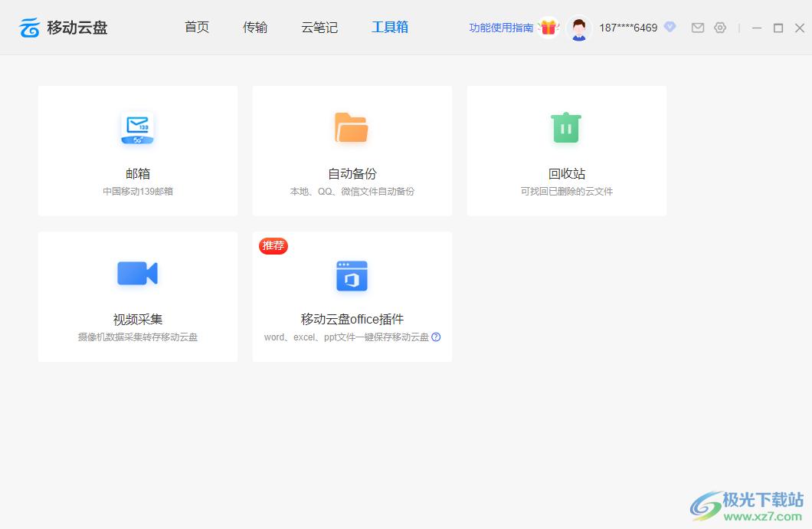Open the 云笔记 tab
The width and height of the screenshot is (812, 529).
319,28
